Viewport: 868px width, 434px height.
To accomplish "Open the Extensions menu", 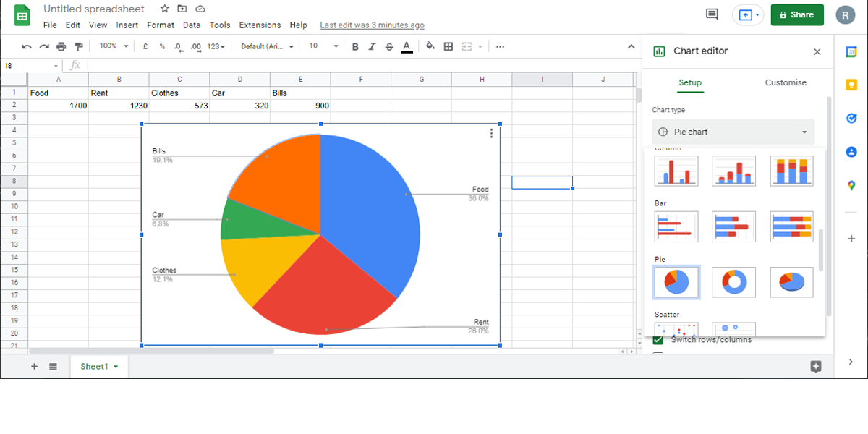I will 260,25.
